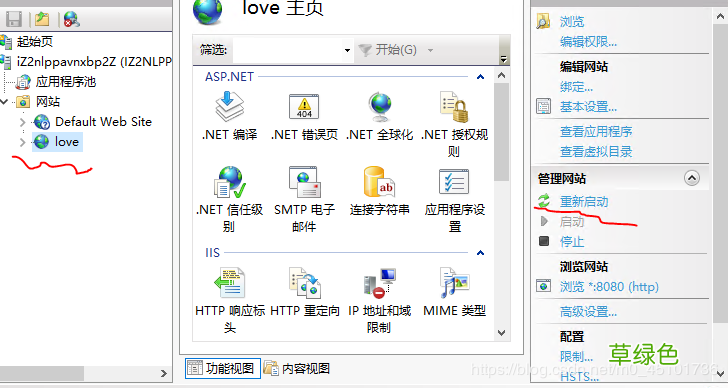
Task: Open the .NET 编译 feature icon
Action: [229, 106]
